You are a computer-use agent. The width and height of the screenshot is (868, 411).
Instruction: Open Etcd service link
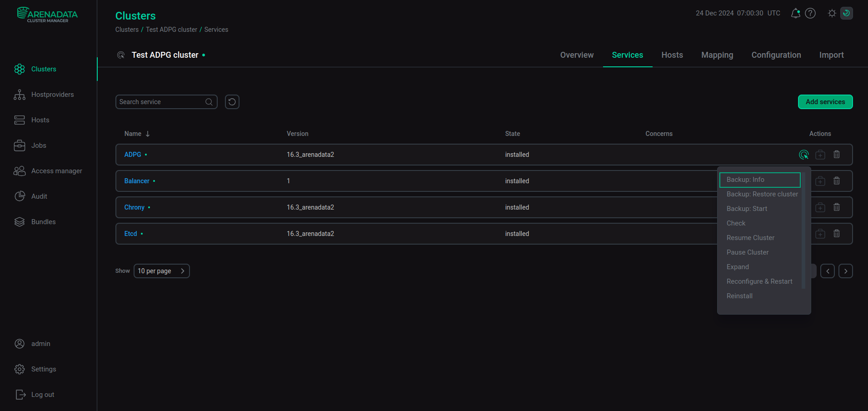131,234
